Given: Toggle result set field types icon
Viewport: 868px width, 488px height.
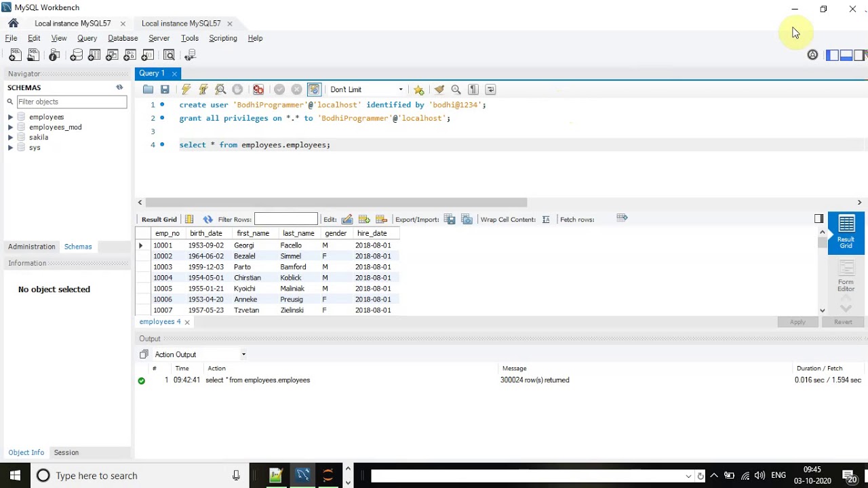Looking at the screenshot, I should click(x=189, y=219).
